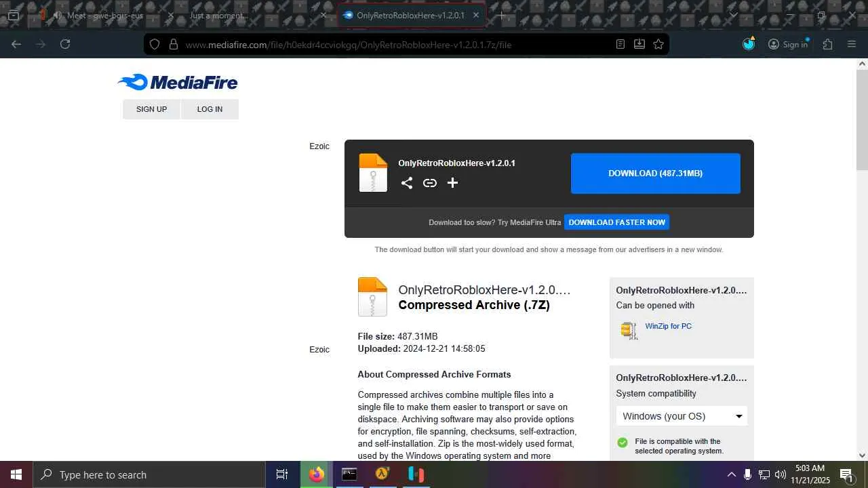Click the orange archive icon in the dark download box
This screenshot has width=868, height=488.
tap(373, 173)
